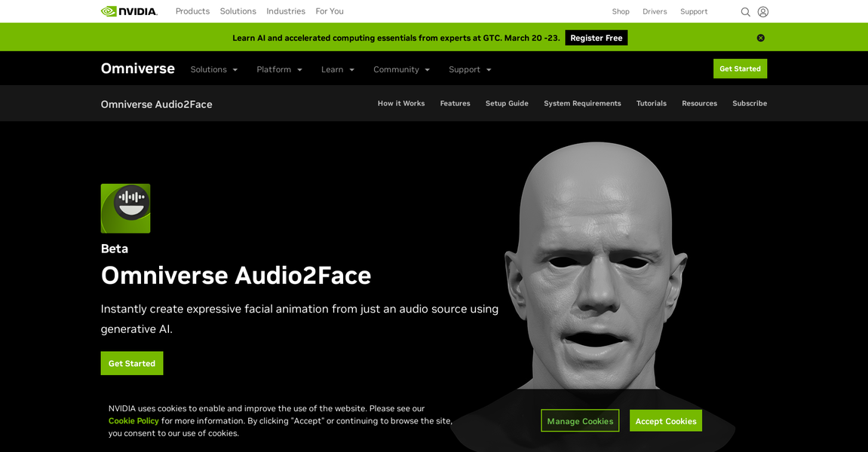
Task: Open the Cookie Policy link
Action: pyautogui.click(x=133, y=420)
